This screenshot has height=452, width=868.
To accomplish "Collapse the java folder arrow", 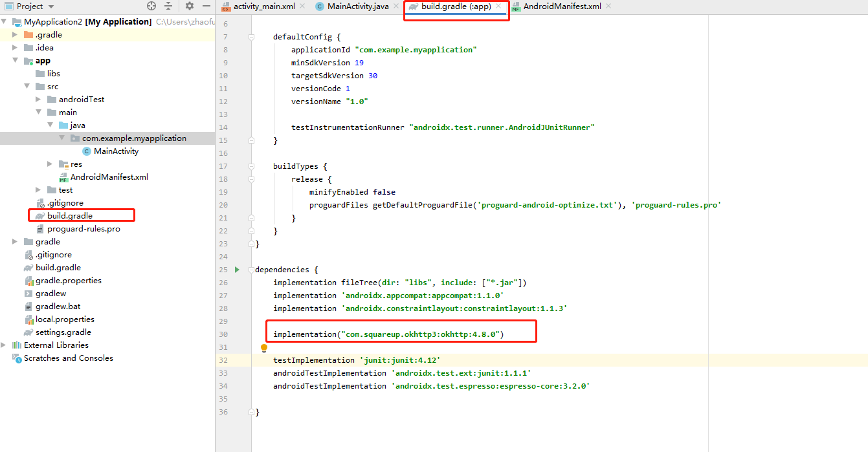I will point(50,125).
